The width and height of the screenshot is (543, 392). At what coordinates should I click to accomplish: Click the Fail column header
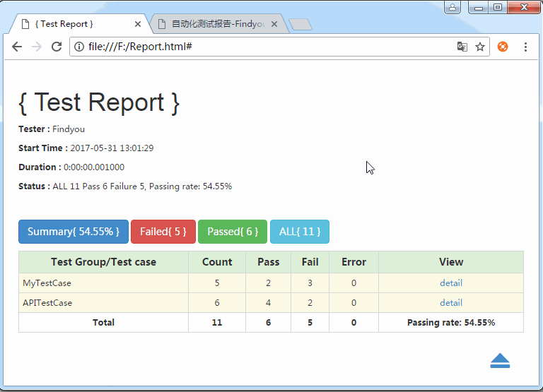pos(310,262)
